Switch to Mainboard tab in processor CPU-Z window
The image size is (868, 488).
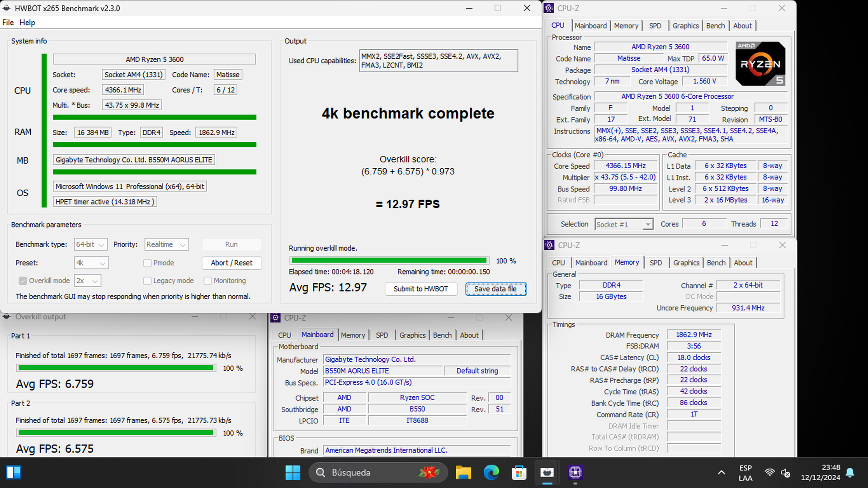click(591, 26)
